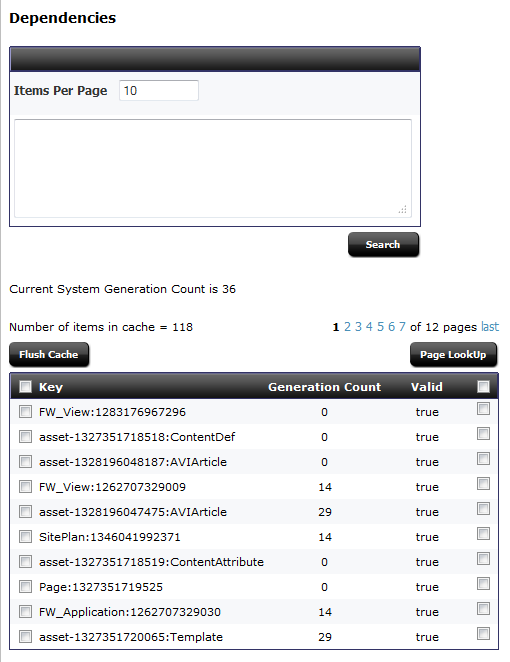Jump to the last page link
The height and width of the screenshot is (662, 510).
490,327
